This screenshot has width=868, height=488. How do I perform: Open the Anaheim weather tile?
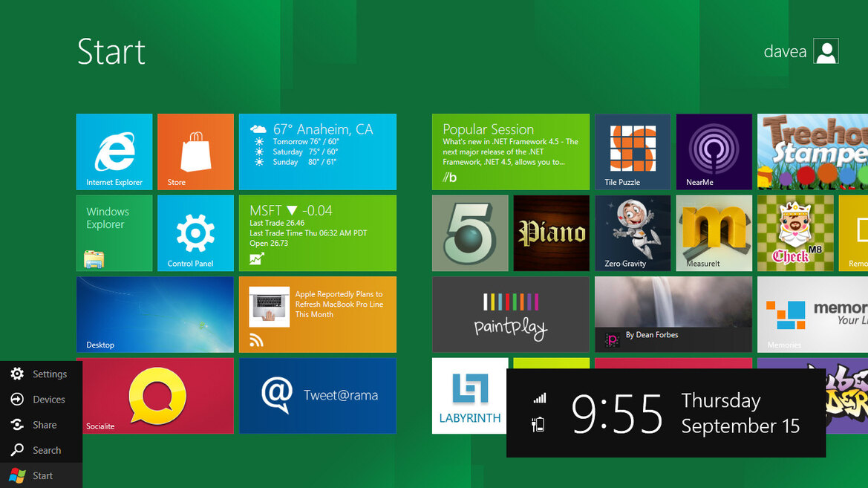coord(318,152)
